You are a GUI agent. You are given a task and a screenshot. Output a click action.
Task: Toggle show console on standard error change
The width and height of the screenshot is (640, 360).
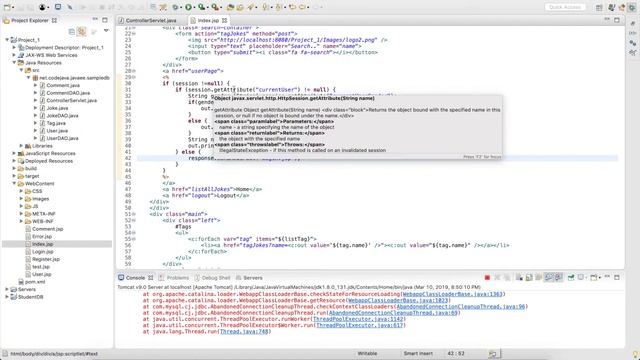coord(559,278)
